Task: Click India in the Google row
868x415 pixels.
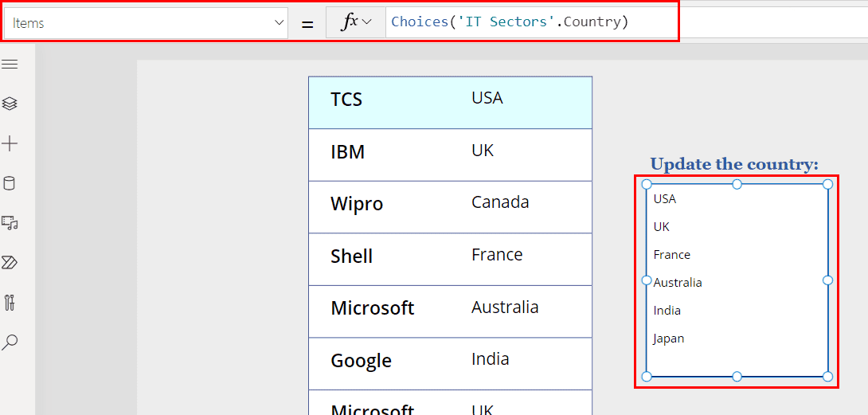Action: 490,358
